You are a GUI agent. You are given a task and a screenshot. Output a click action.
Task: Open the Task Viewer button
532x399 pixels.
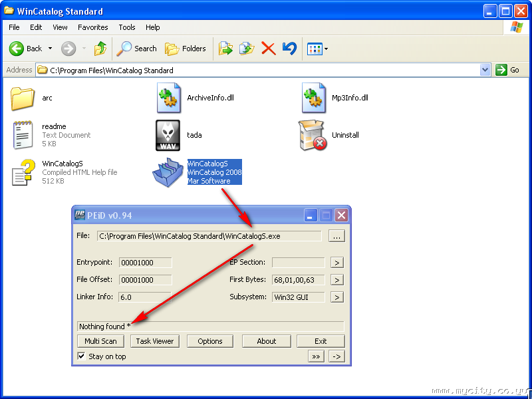click(155, 341)
